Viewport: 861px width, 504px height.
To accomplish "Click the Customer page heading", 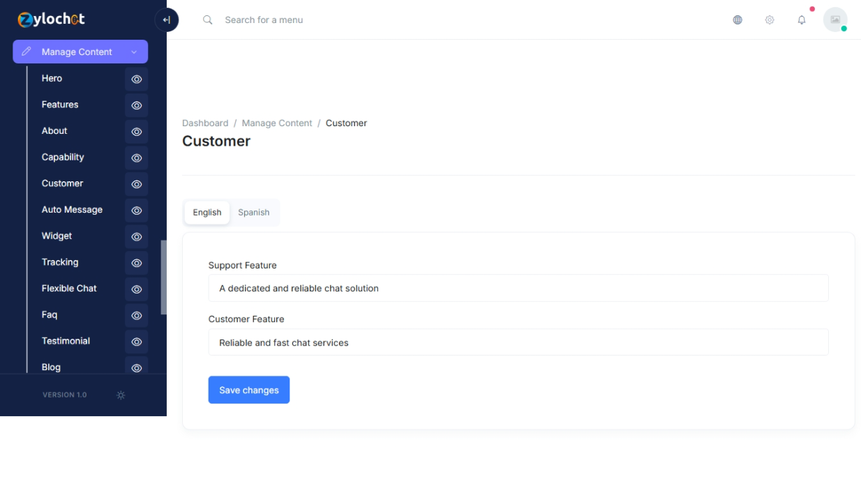I will pos(216,141).
